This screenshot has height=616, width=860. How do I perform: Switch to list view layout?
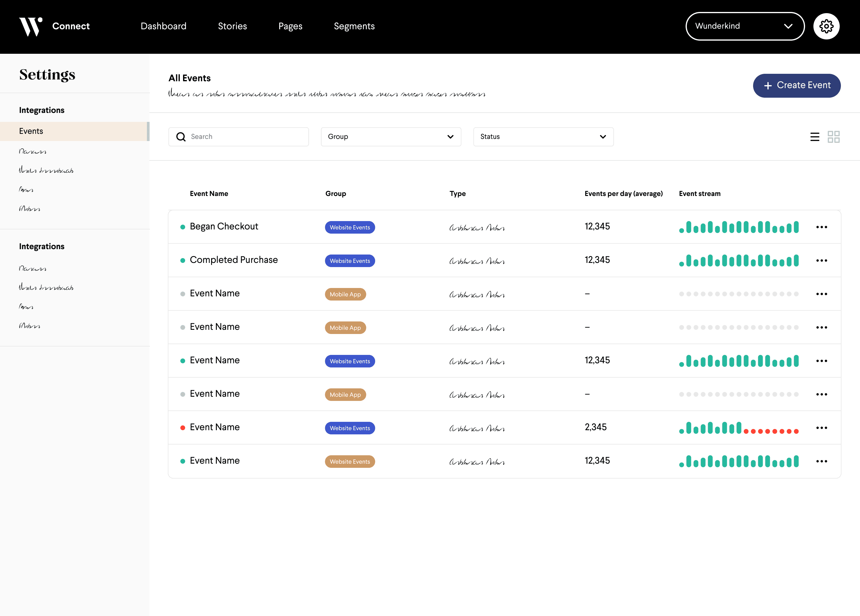coord(815,137)
